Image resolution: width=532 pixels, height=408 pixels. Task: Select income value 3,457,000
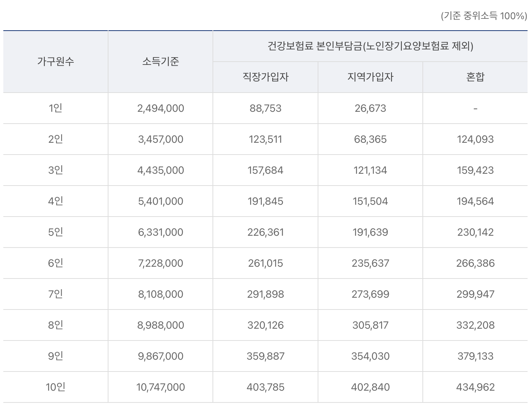(x=160, y=139)
